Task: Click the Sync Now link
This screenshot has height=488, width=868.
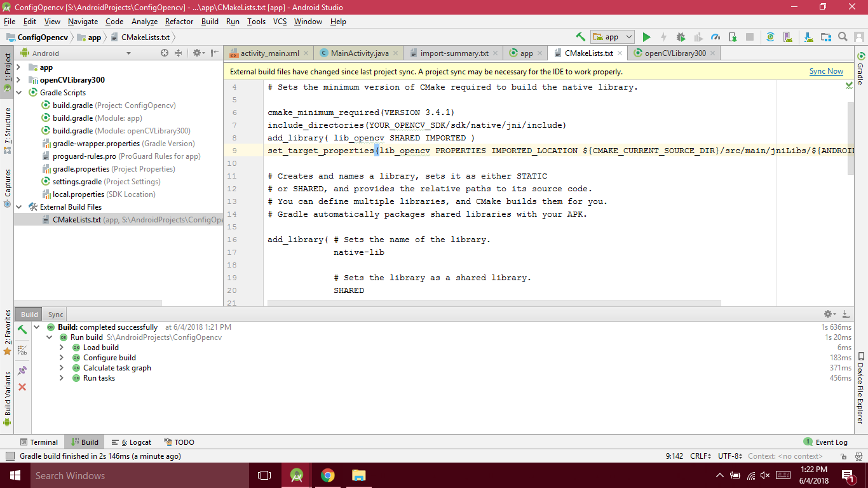Action: (x=826, y=72)
